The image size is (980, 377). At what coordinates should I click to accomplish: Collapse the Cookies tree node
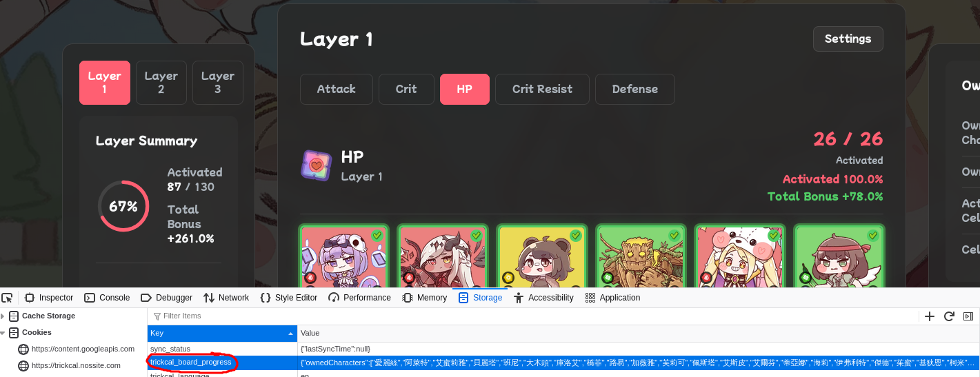[3, 333]
